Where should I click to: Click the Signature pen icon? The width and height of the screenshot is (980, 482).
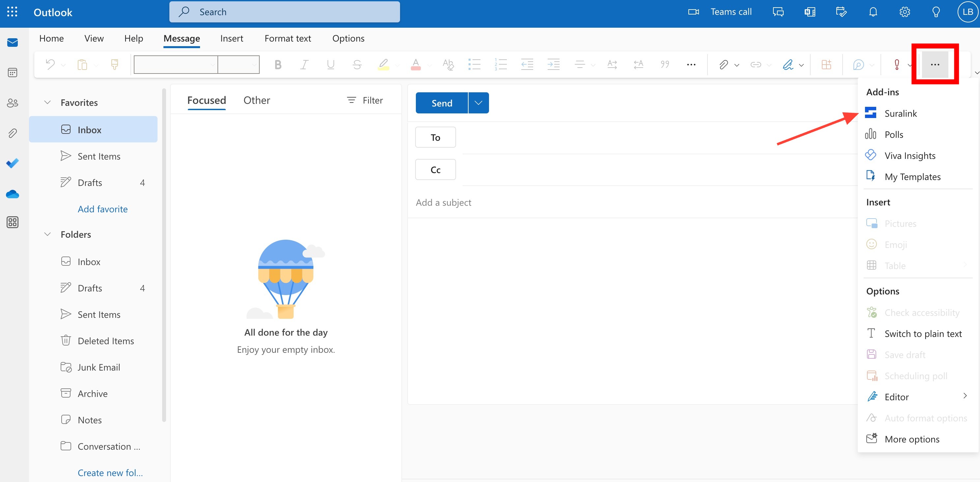(x=788, y=65)
